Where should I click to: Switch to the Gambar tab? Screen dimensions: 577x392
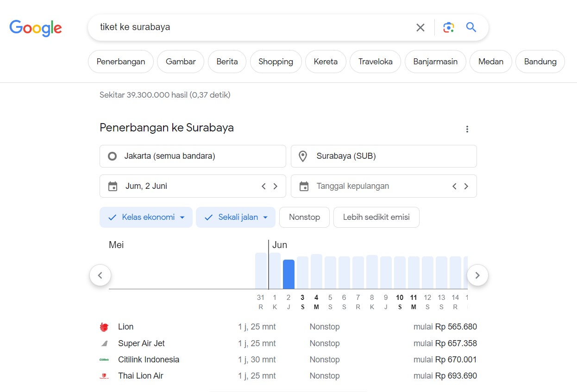click(x=180, y=61)
